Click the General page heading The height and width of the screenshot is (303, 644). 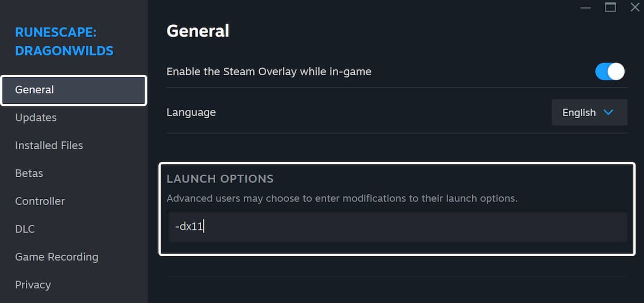pyautogui.click(x=197, y=31)
